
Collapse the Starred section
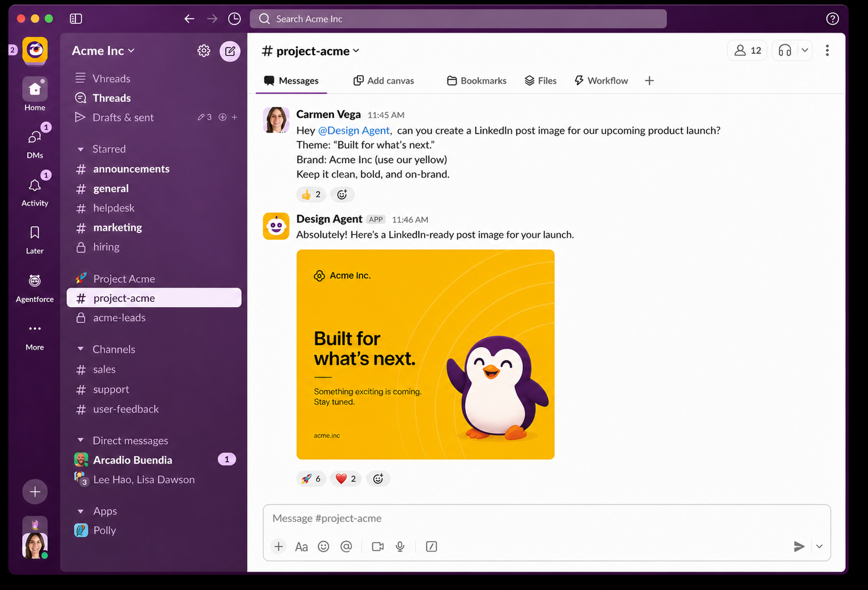80,149
